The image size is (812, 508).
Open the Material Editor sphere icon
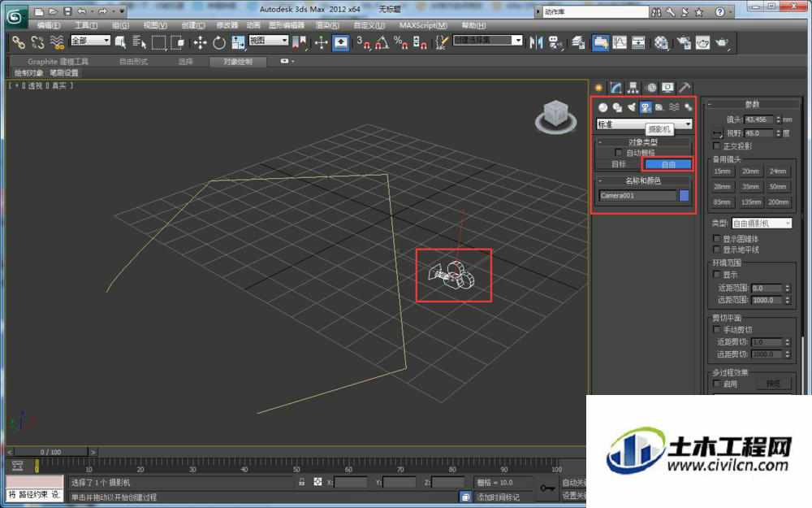(x=661, y=42)
